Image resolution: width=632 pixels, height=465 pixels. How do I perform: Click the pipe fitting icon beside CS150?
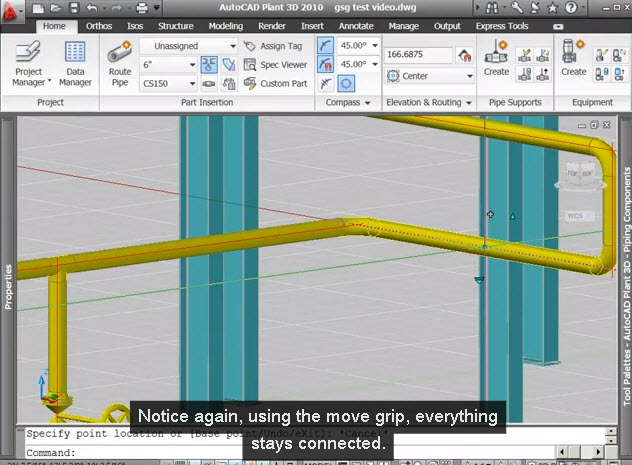click(x=209, y=83)
